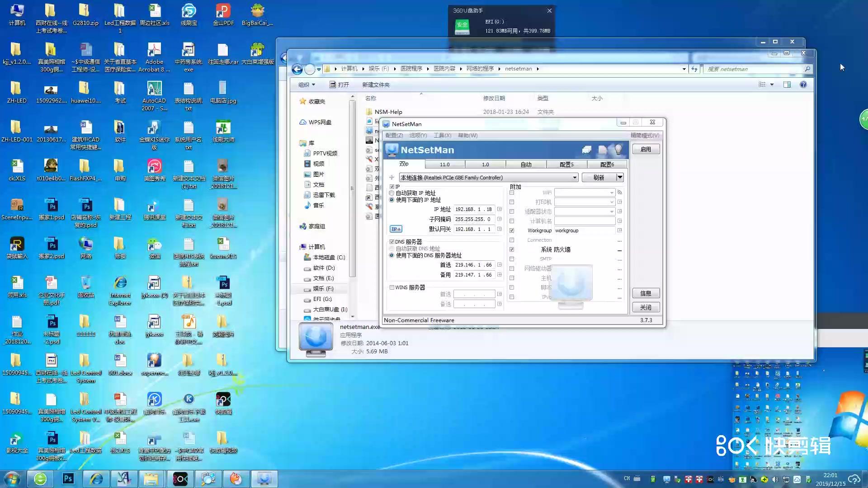Switch to the 自动 profile tab
Viewport: 868px width, 488px height.
pyautogui.click(x=526, y=164)
